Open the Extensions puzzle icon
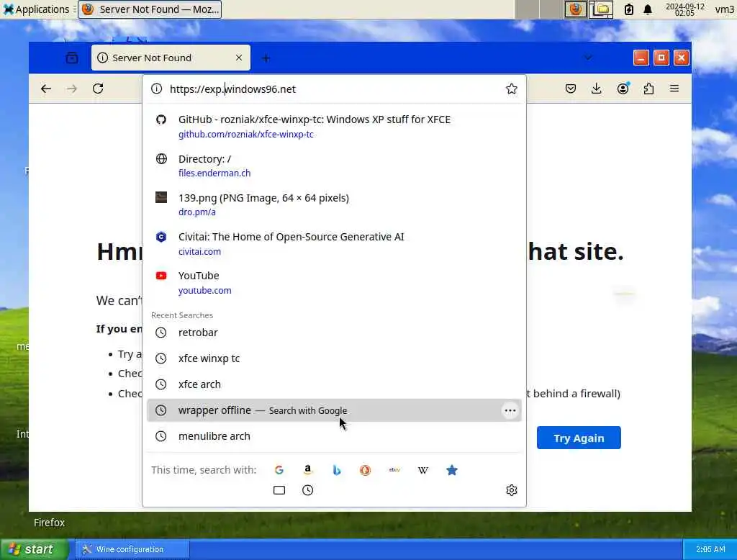 click(648, 89)
